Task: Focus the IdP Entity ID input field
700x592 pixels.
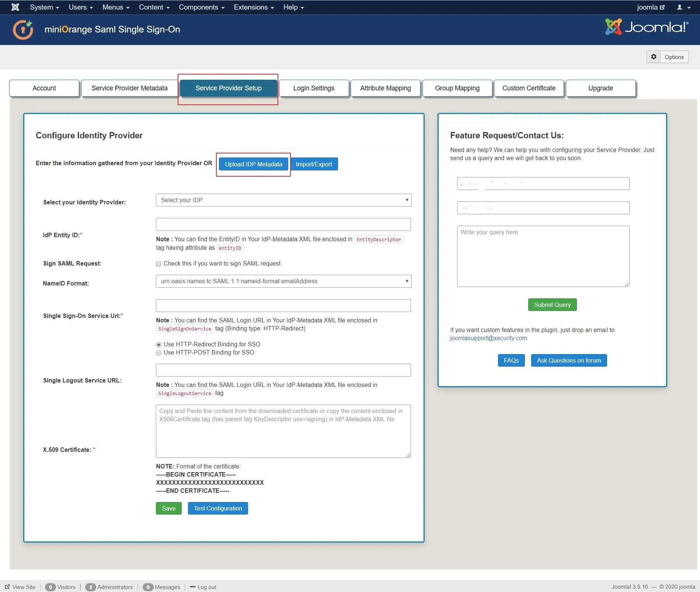Action: [x=283, y=224]
